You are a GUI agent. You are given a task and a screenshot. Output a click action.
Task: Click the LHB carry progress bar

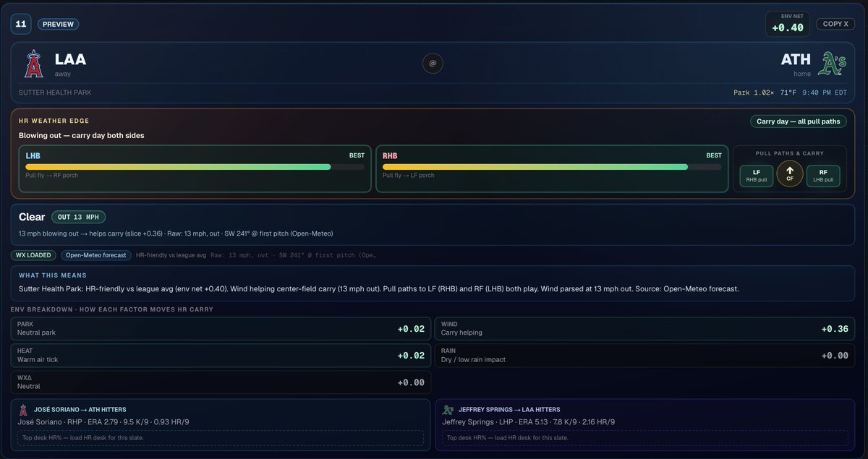pos(195,166)
